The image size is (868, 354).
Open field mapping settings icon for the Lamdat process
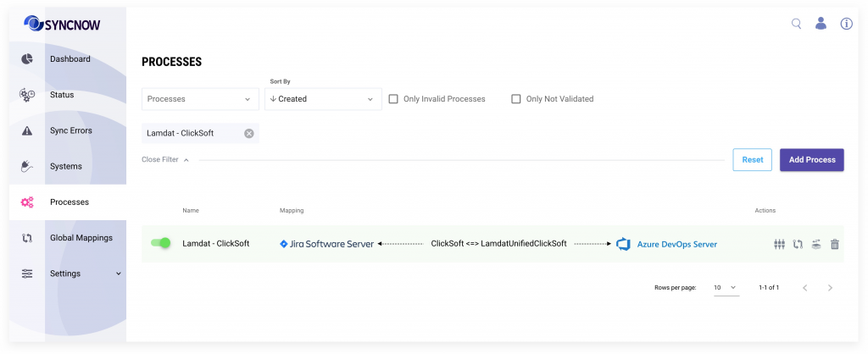[x=779, y=244]
